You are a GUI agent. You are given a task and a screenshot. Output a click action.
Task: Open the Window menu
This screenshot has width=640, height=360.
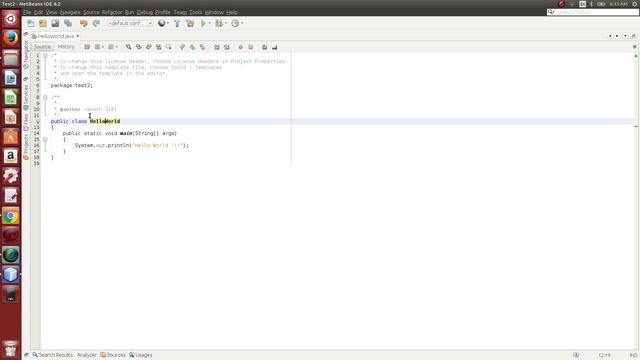point(214,12)
